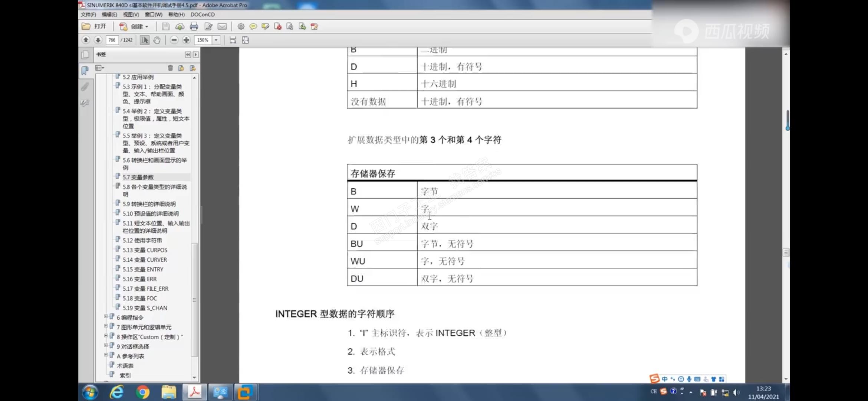Viewport: 868px width, 401px height.
Task: Toggle the text selection cursor tool
Action: coord(144,40)
